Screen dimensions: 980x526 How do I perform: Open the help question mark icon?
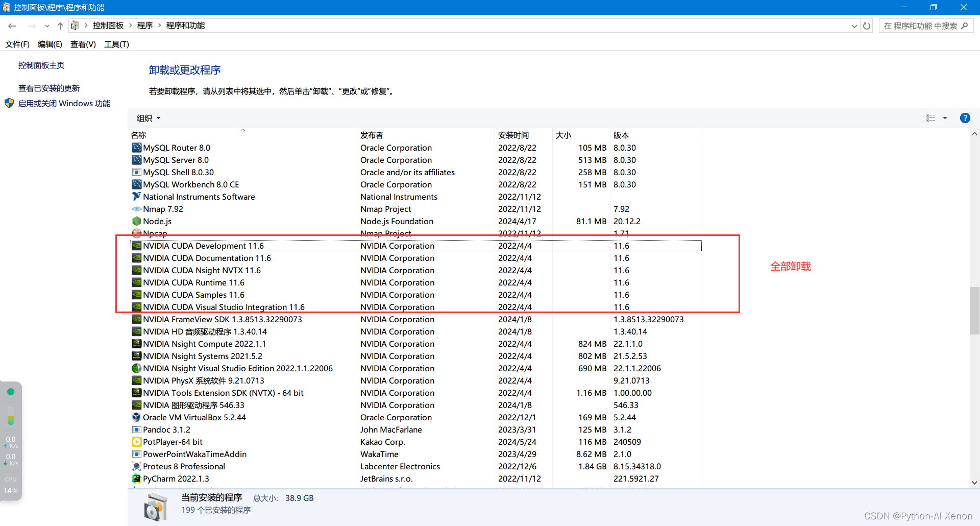pos(965,118)
